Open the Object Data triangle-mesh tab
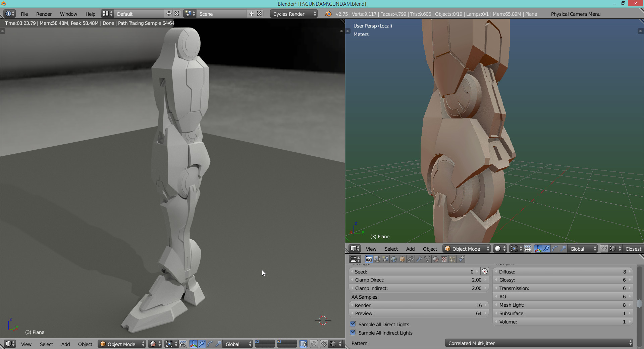The height and width of the screenshot is (349, 644). [427, 259]
